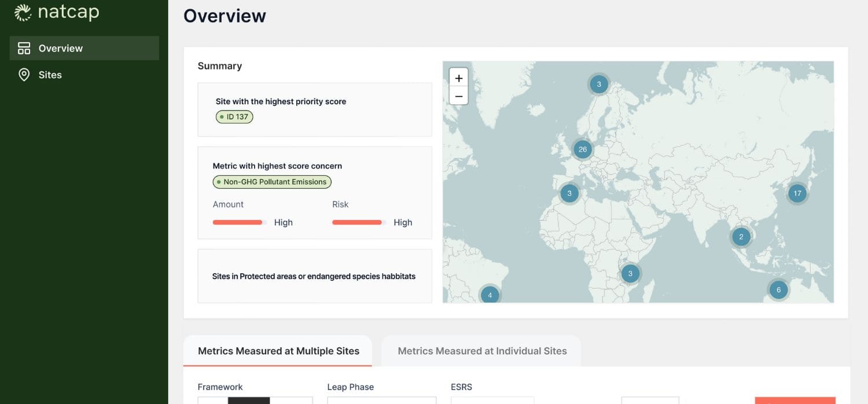Click the Non-GHG Pollutant Emissions badge
The width and height of the screenshot is (868, 404).
[272, 182]
